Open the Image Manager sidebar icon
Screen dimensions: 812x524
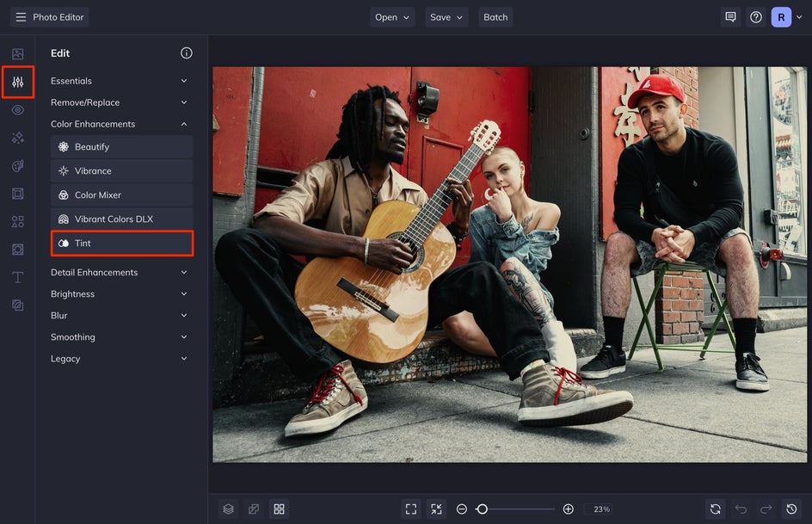(x=17, y=54)
